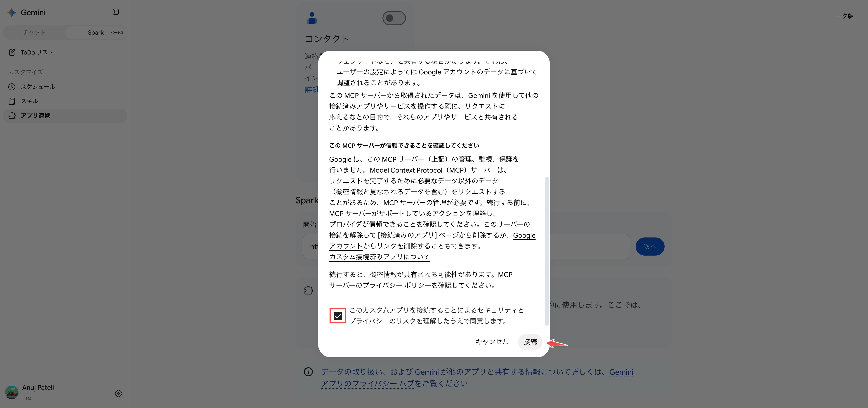The image size is (868, 408).
Task: Click the blue 次へ button
Action: pyautogui.click(x=650, y=247)
